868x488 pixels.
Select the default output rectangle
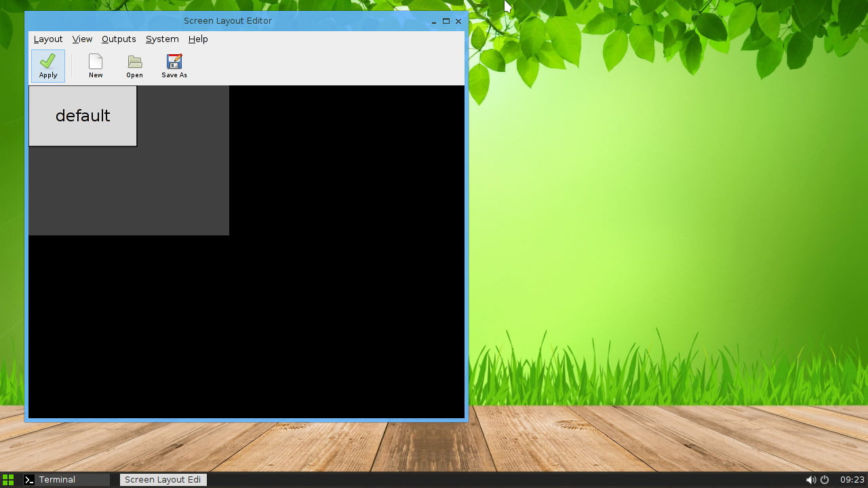point(83,116)
